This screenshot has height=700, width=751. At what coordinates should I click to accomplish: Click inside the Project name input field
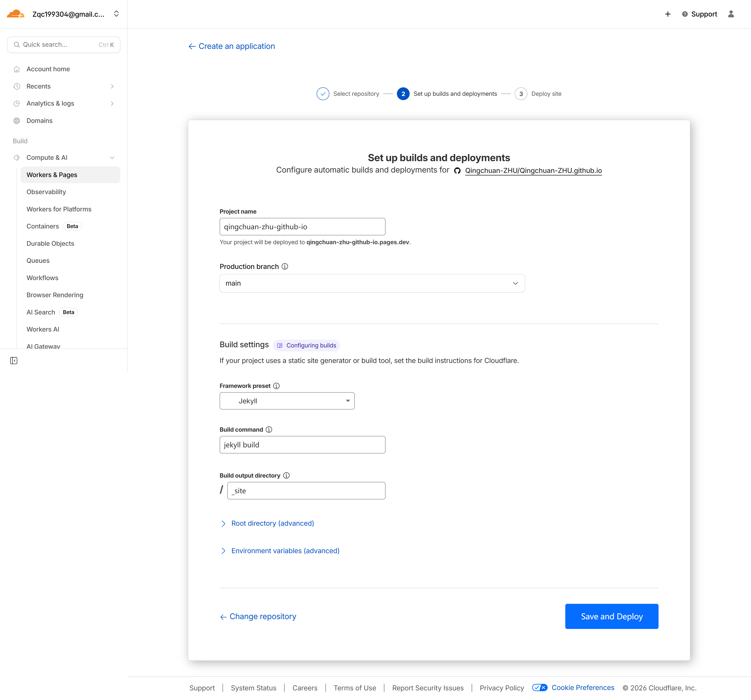pyautogui.click(x=302, y=226)
